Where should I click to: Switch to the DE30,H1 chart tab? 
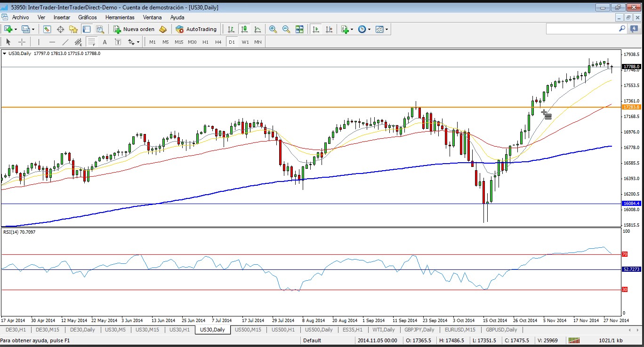(x=16, y=330)
